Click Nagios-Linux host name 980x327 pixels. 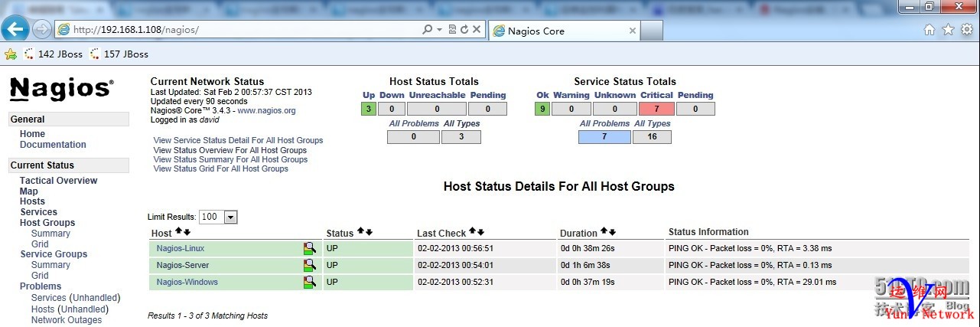[x=180, y=249]
